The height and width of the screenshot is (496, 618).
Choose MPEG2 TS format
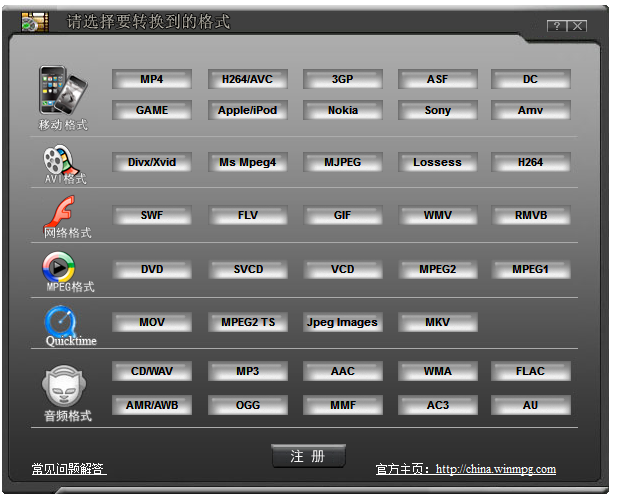pos(248,322)
